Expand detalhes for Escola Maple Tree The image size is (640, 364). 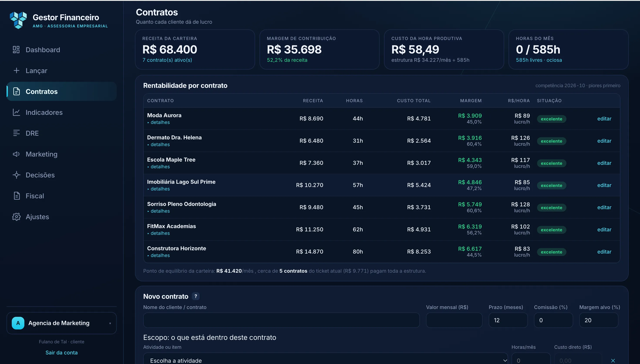(158, 167)
